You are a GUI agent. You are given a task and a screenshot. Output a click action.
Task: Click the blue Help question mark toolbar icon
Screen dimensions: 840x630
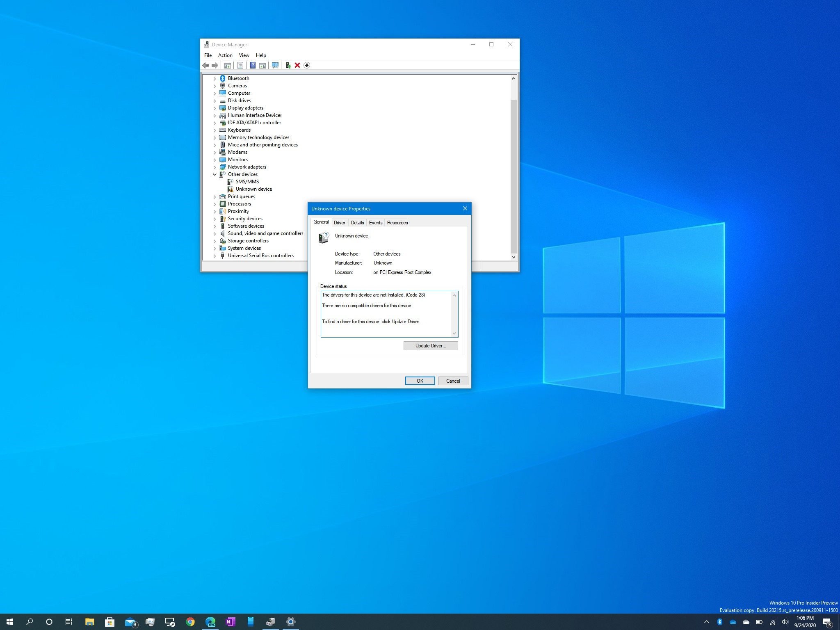[x=253, y=65]
